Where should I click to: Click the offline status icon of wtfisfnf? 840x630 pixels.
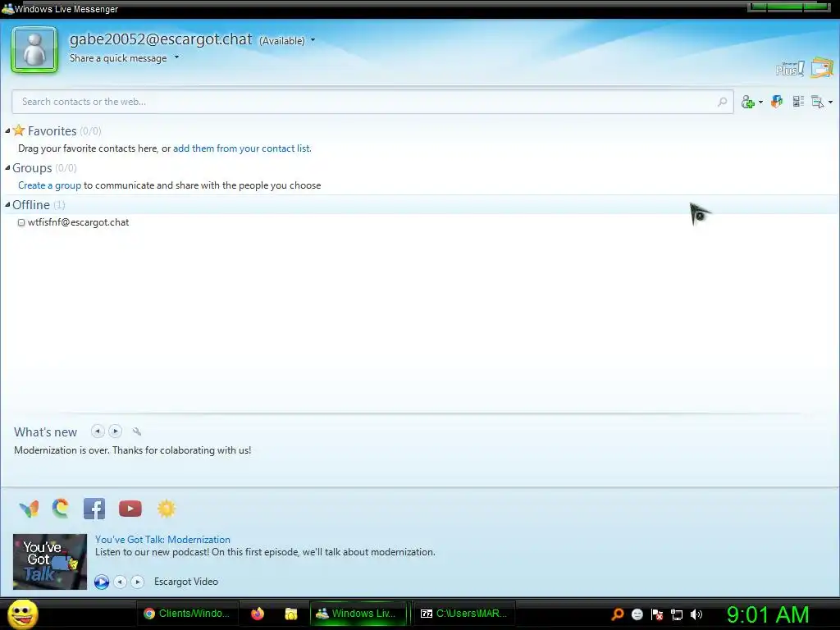(x=21, y=223)
